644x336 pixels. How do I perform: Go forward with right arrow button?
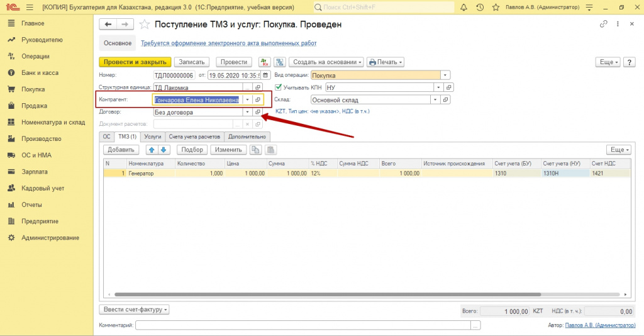[125, 25]
